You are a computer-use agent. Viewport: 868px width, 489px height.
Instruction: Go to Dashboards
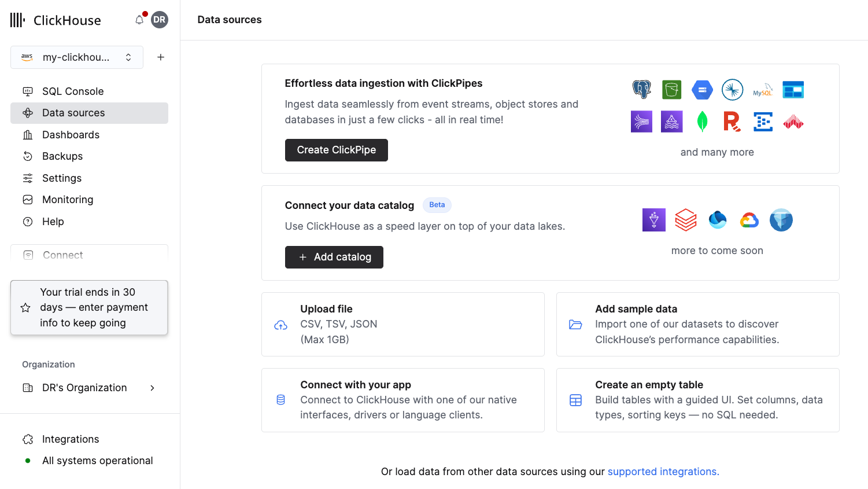[x=89, y=135]
